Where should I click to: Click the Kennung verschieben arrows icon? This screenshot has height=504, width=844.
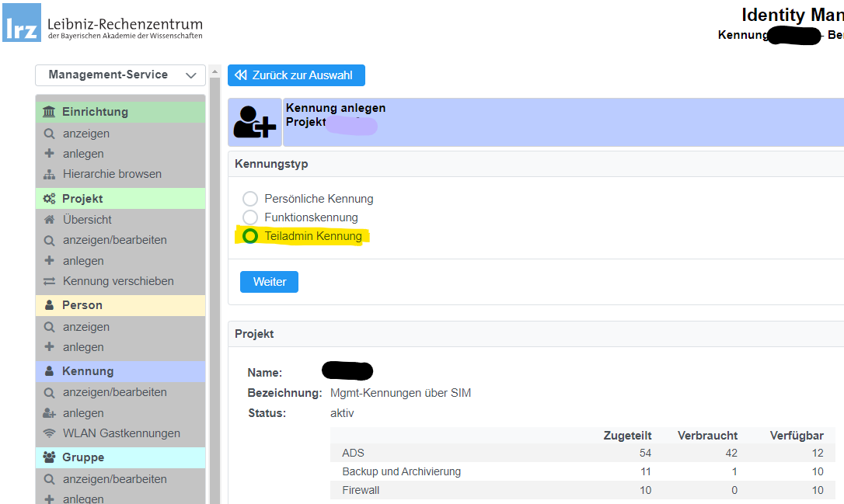(x=50, y=281)
